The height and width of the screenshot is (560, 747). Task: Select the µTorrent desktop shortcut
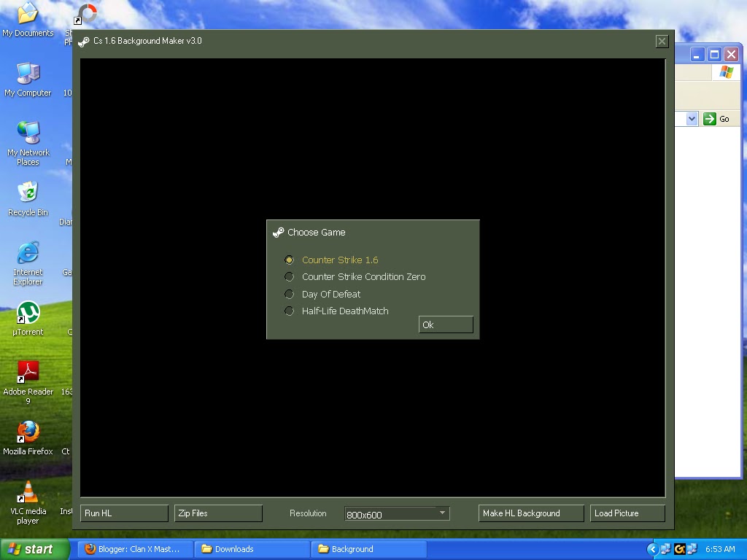pos(28,319)
